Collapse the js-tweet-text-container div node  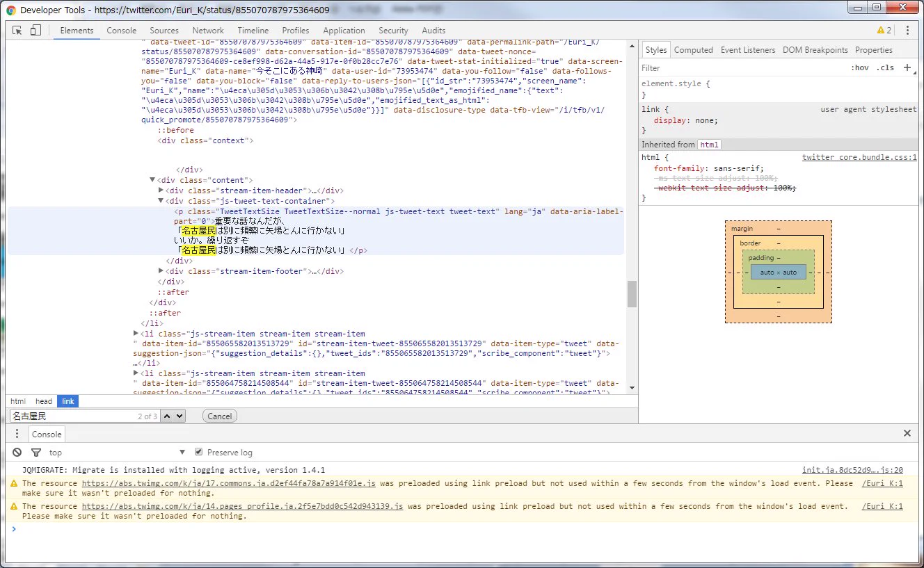click(x=161, y=201)
